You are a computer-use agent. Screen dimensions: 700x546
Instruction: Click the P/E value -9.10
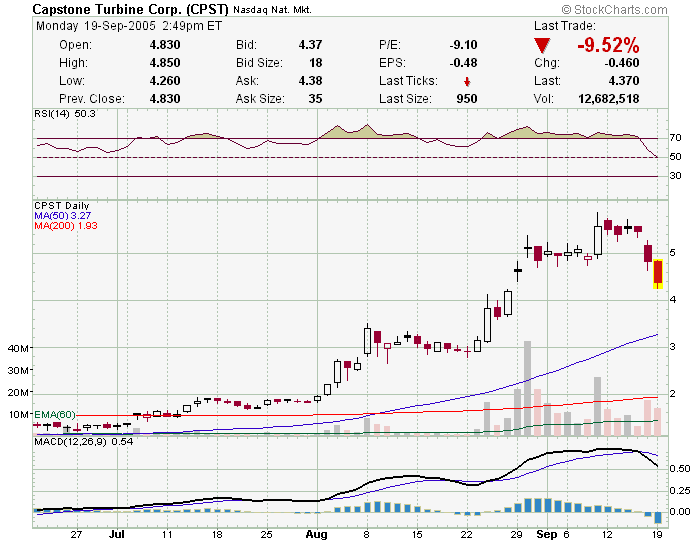(x=463, y=45)
